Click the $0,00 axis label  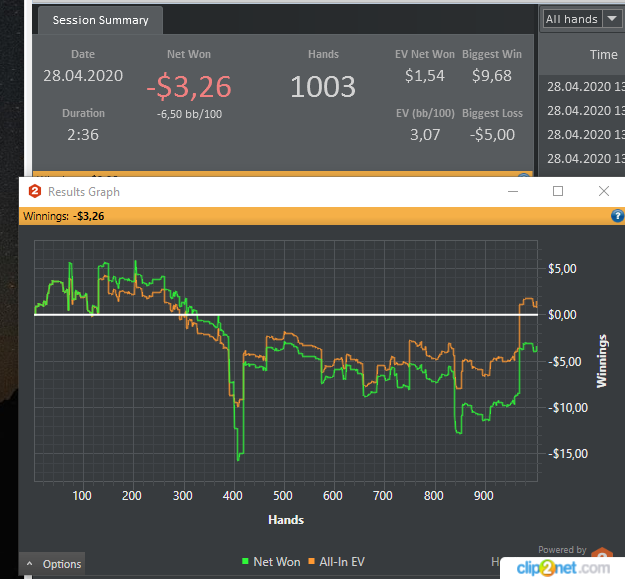[x=562, y=315]
